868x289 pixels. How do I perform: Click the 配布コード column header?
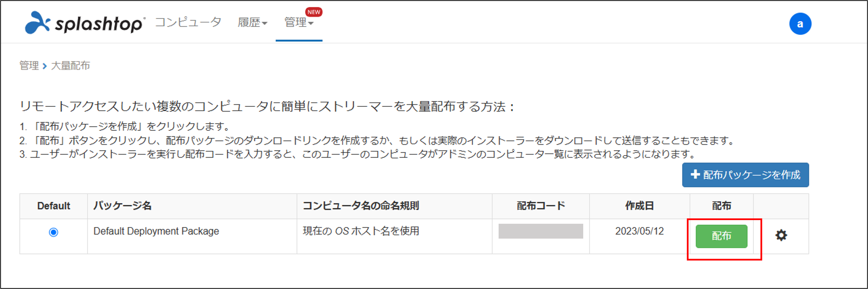[x=541, y=205]
